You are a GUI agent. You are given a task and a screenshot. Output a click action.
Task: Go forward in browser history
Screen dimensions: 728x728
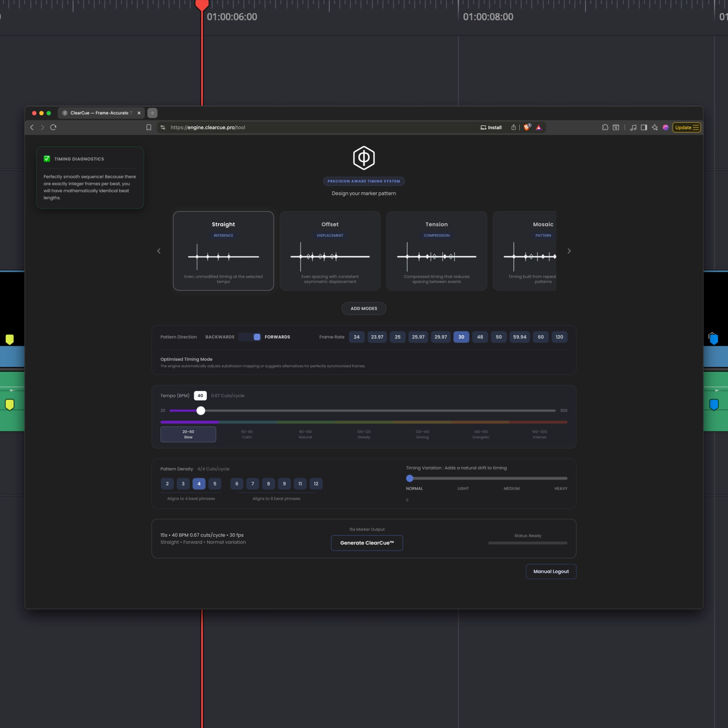(x=43, y=127)
